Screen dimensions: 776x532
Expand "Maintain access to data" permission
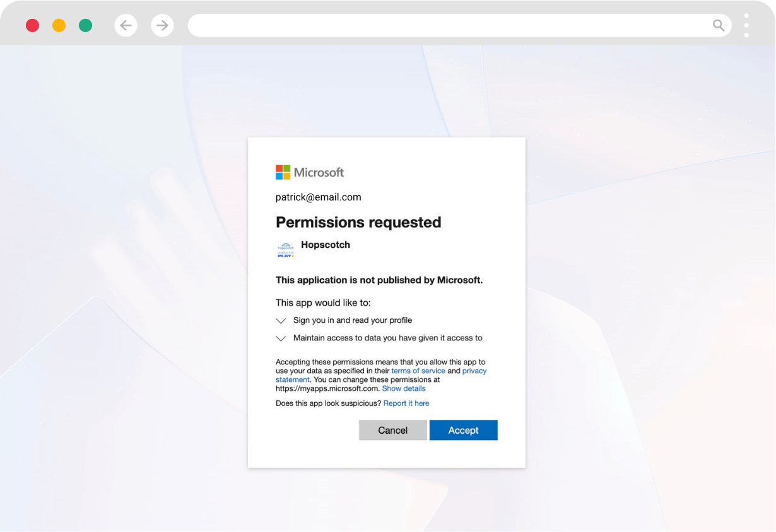point(281,338)
